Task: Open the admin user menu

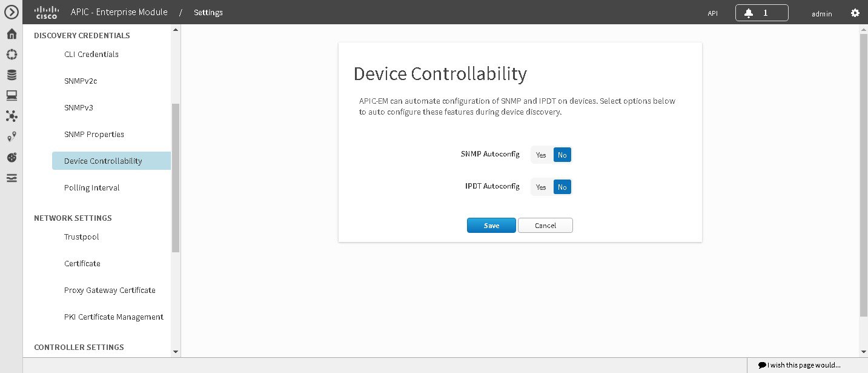Action: [821, 13]
